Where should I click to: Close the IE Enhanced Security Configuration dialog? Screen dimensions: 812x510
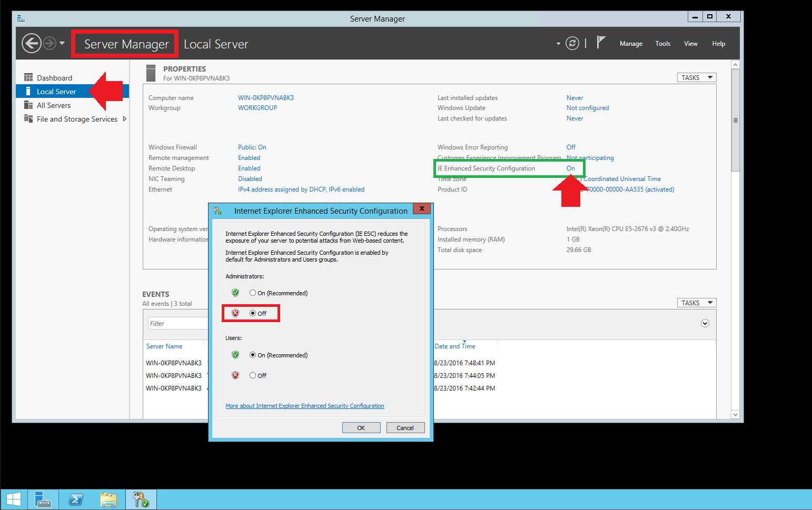coord(422,208)
